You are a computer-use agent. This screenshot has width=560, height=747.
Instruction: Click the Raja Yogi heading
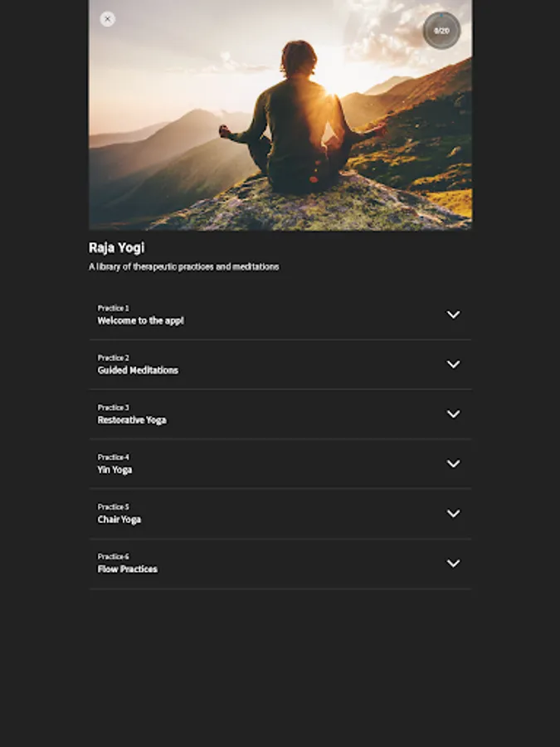click(x=116, y=247)
